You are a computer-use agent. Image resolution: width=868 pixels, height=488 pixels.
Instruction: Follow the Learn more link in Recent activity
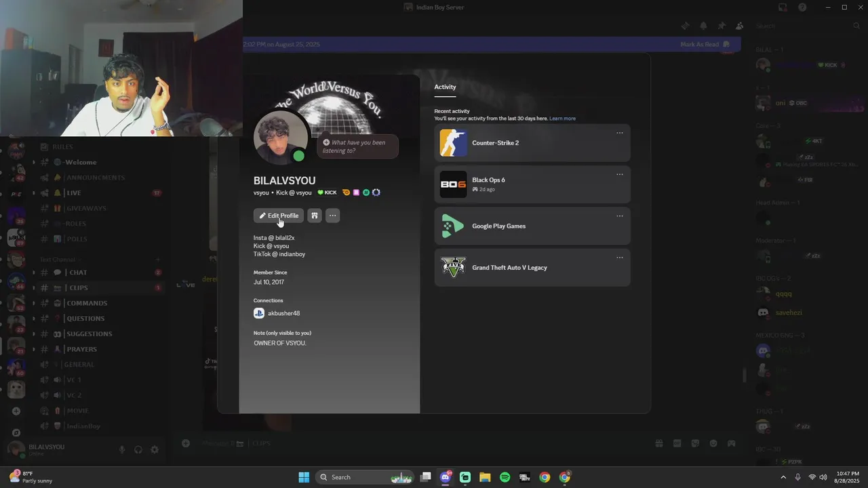tap(562, 119)
